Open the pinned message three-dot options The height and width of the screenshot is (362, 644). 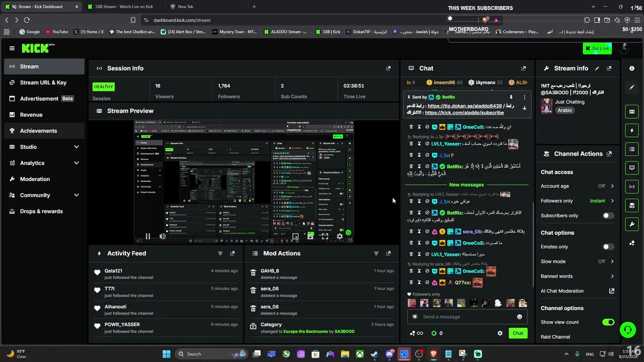(524, 97)
